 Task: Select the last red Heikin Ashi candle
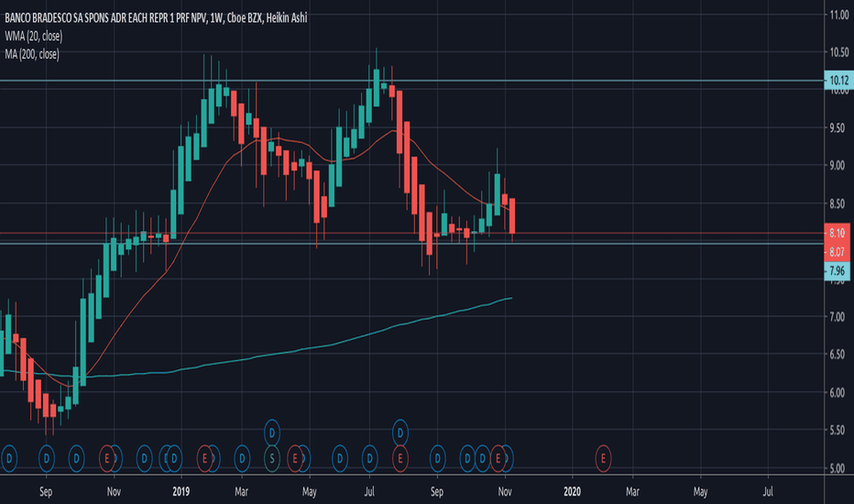(x=512, y=216)
